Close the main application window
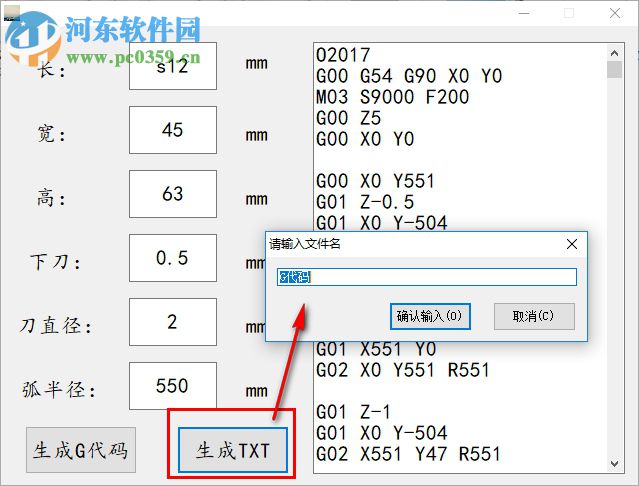The width and height of the screenshot is (639, 486). tap(615, 13)
